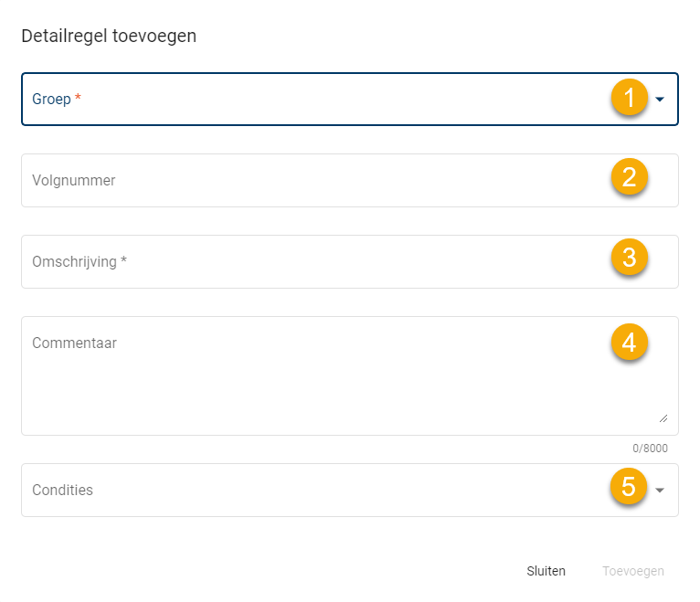Expand the Groep dropdown arrow
This screenshot has height=602, width=700.
pyautogui.click(x=660, y=99)
